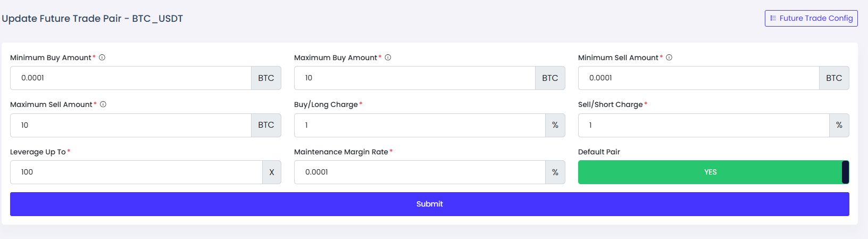The image size is (868, 239).
Task: Focus the Maximum Buy Amount field
Action: coord(415,78)
